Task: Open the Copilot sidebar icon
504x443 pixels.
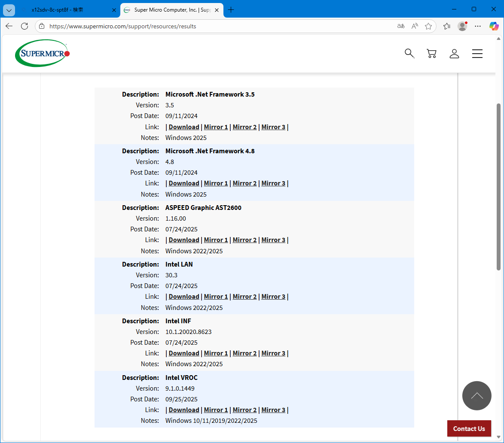Action: click(494, 26)
